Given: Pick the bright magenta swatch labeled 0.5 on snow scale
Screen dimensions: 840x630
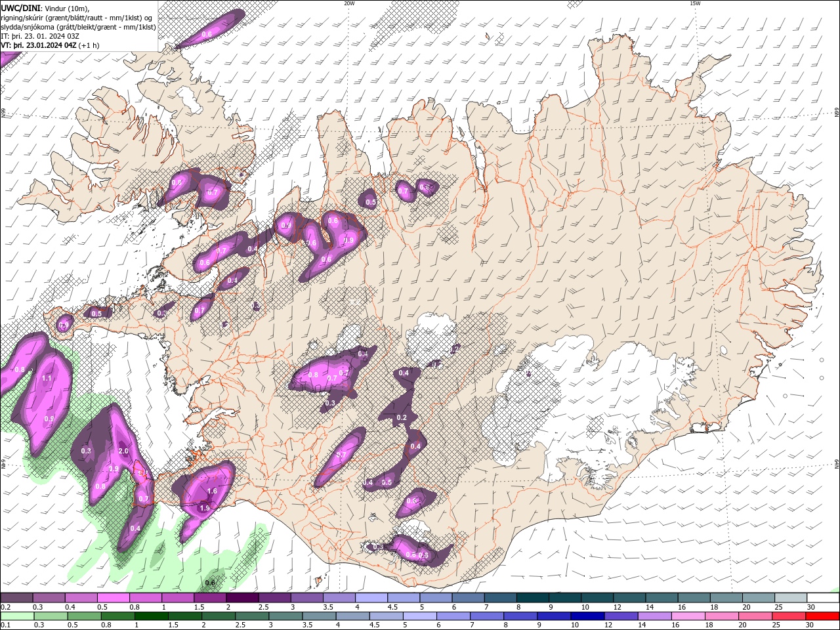Looking at the screenshot, I should 114,597.
